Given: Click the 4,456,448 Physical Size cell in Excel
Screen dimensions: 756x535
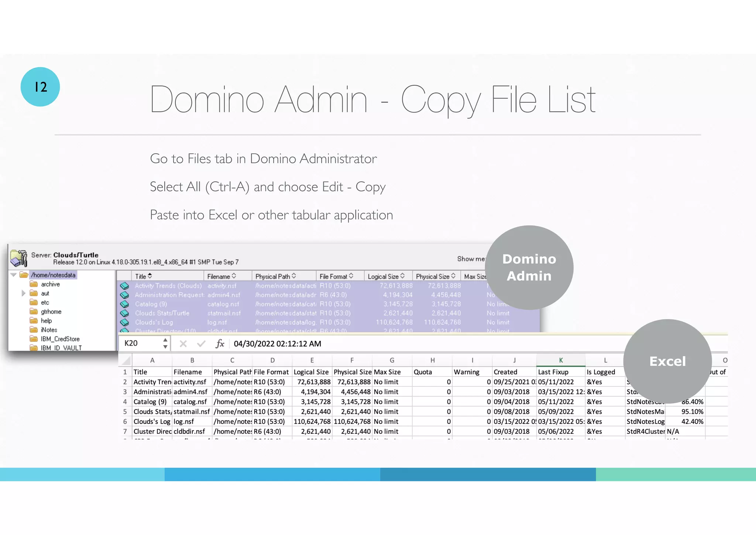Looking at the screenshot, I should pyautogui.click(x=352, y=392).
